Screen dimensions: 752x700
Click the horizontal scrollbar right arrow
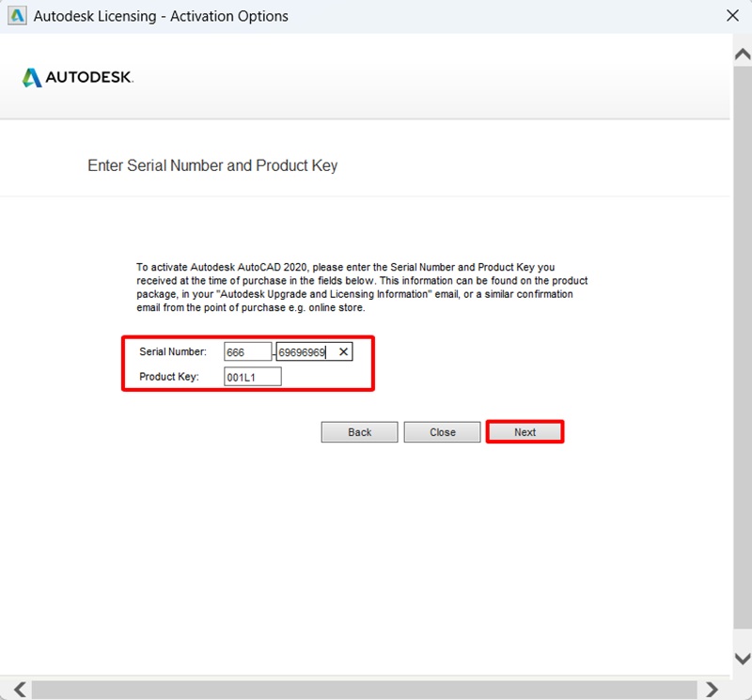coord(713,689)
